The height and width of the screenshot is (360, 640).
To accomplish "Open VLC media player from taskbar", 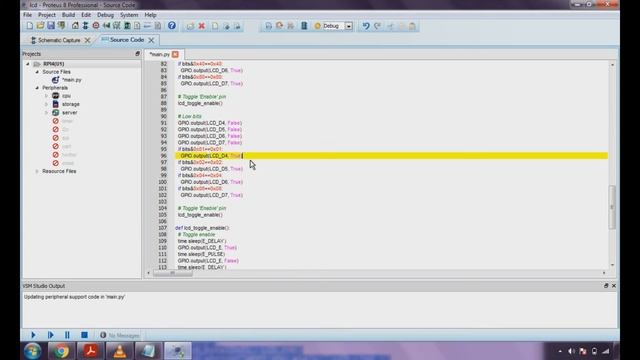I will pos(120,351).
